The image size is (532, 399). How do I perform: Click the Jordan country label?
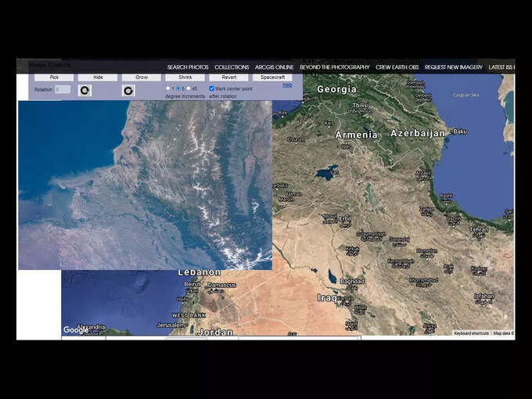click(x=215, y=332)
